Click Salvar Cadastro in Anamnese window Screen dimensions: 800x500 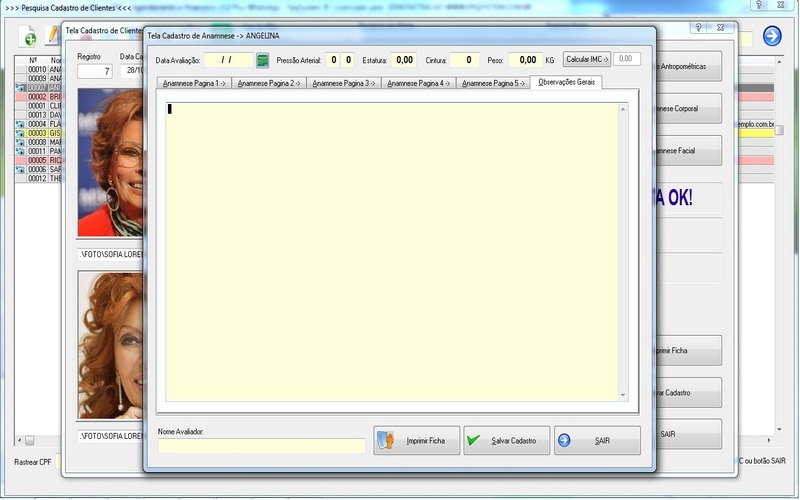click(507, 440)
